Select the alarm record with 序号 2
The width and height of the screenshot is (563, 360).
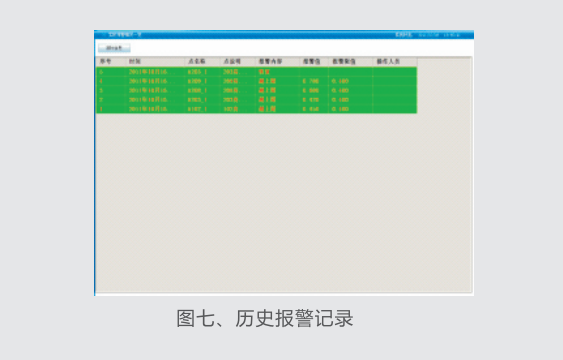[256, 100]
